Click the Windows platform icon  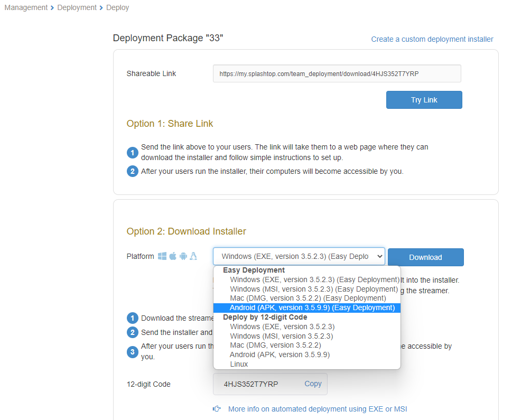pyautogui.click(x=162, y=256)
